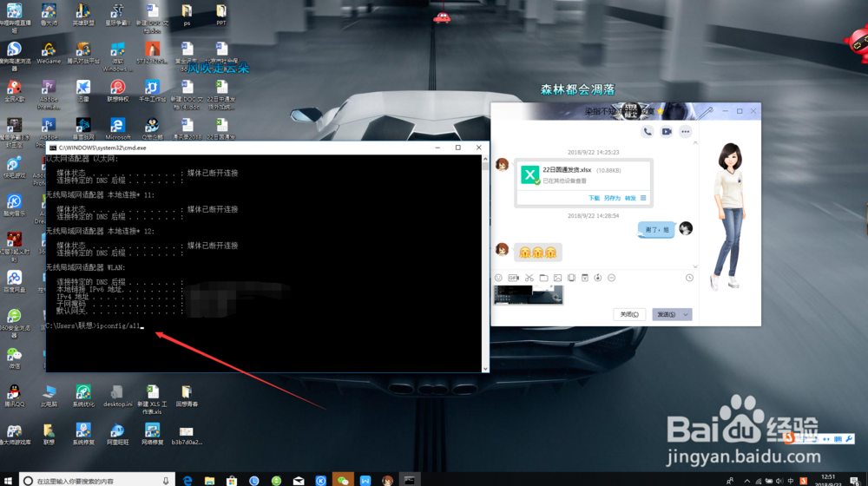The width and height of the screenshot is (868, 486).
Task: Select the Microsoft Edge desktop icon
Action: (117, 129)
